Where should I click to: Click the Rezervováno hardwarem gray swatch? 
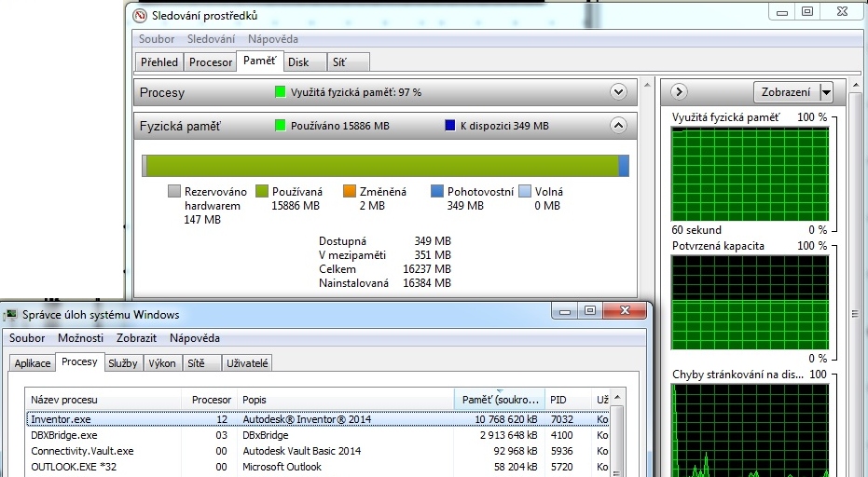(x=173, y=192)
